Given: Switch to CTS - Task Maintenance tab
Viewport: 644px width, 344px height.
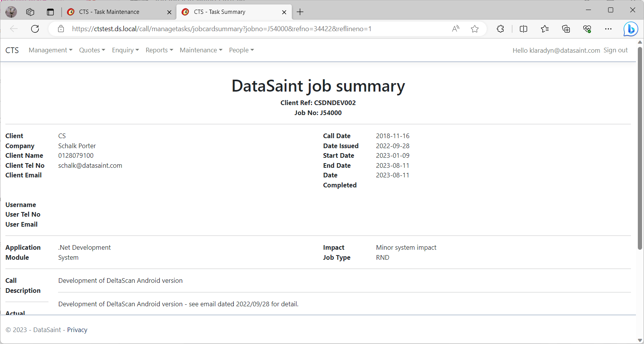Looking at the screenshot, I should tap(118, 12).
